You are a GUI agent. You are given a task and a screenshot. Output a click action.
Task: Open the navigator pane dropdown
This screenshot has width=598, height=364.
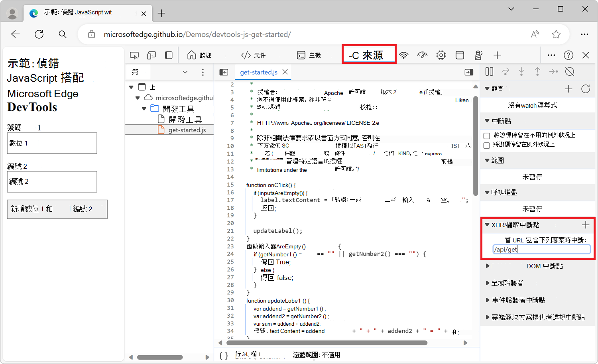185,72
